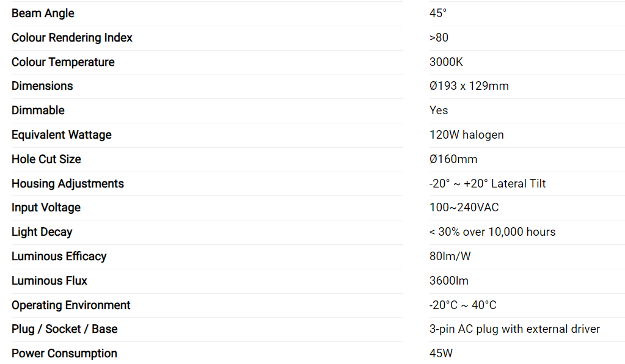The width and height of the screenshot is (625, 364).
Task: Select the Lateral Tilt value text
Action: 488,184
